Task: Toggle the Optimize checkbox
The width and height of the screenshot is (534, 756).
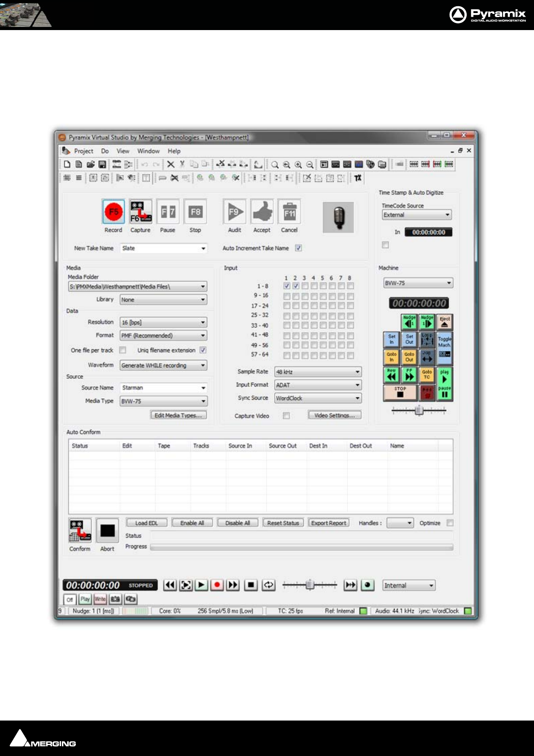Action: point(450,523)
